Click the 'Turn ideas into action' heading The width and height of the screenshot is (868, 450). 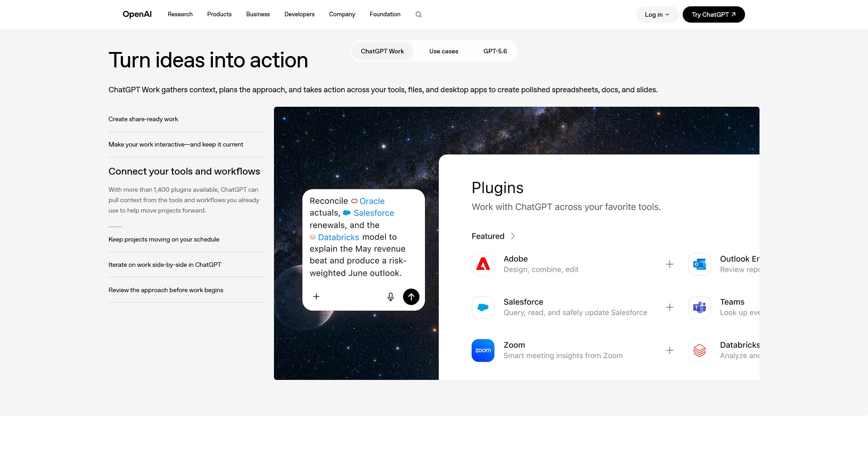(208, 60)
